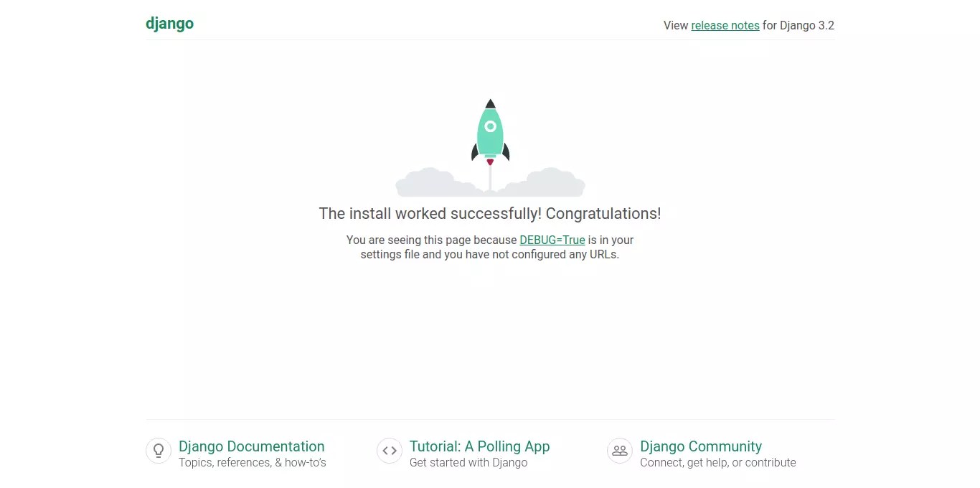This screenshot has height=488, width=980.
Task: Open Django Community link
Action: coord(701,446)
